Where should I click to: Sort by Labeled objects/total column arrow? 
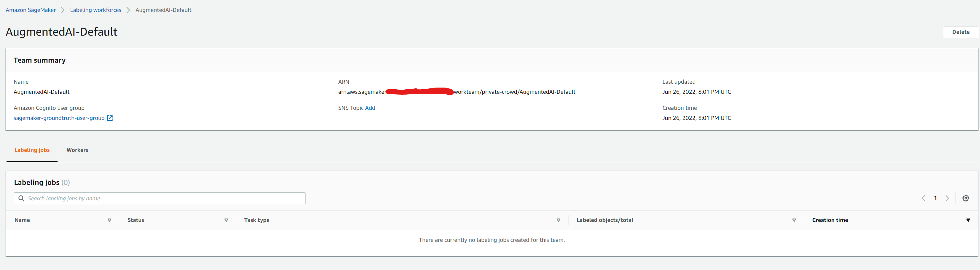[x=794, y=220]
